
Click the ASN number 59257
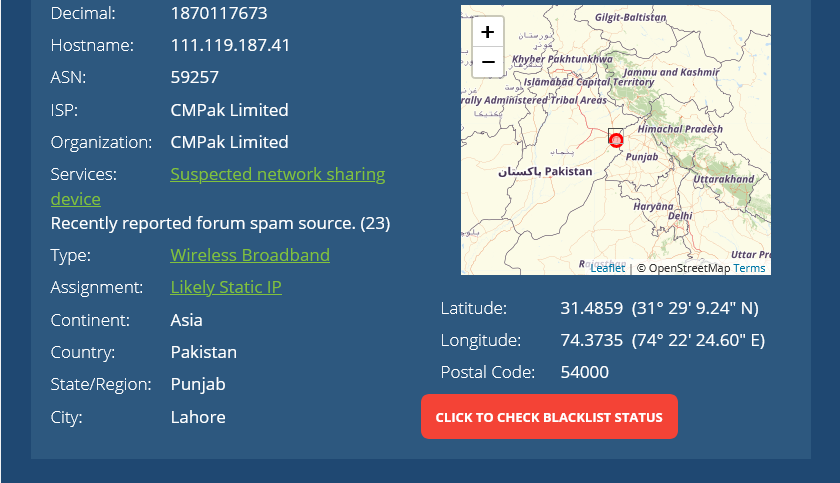194,78
